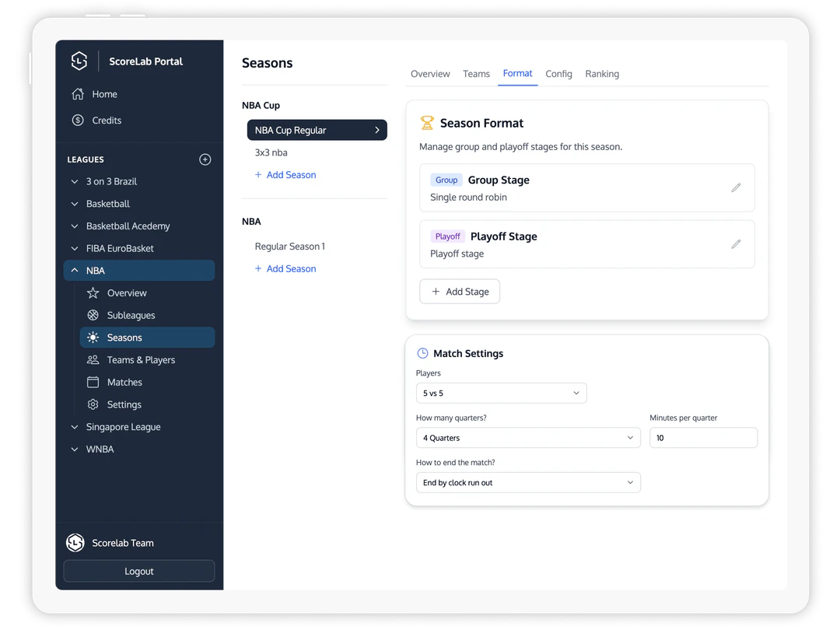Open the Ranking tab
The width and height of the screenshot is (840, 630).
click(x=602, y=73)
